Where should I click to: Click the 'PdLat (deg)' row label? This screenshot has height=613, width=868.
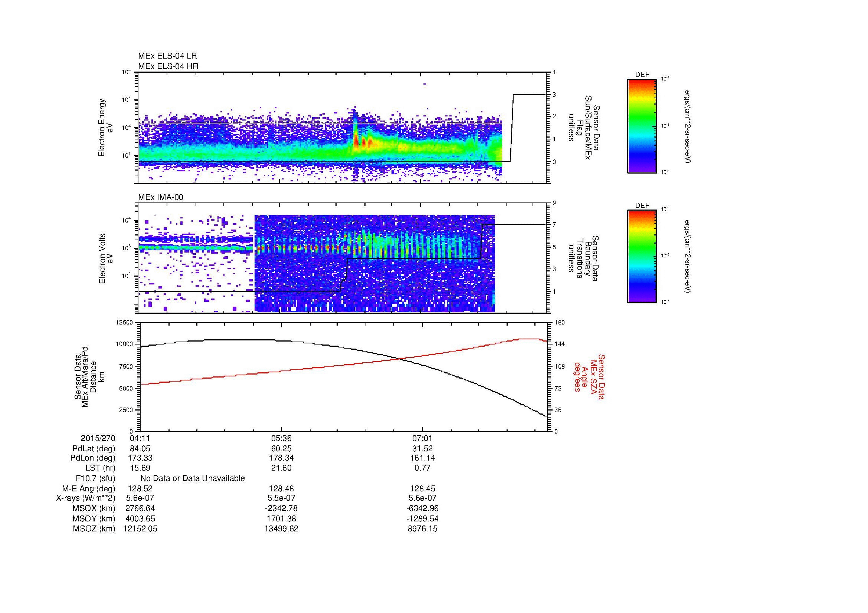coord(94,449)
